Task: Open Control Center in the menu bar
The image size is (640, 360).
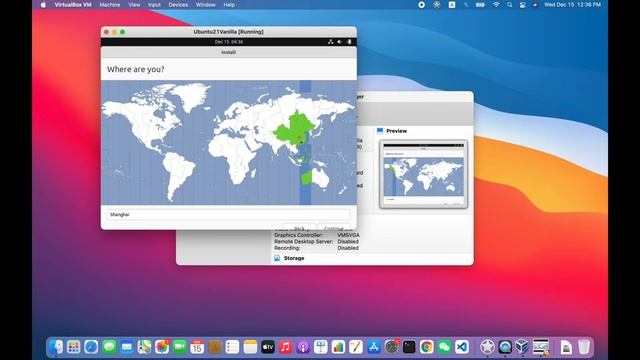Action: pos(523,5)
